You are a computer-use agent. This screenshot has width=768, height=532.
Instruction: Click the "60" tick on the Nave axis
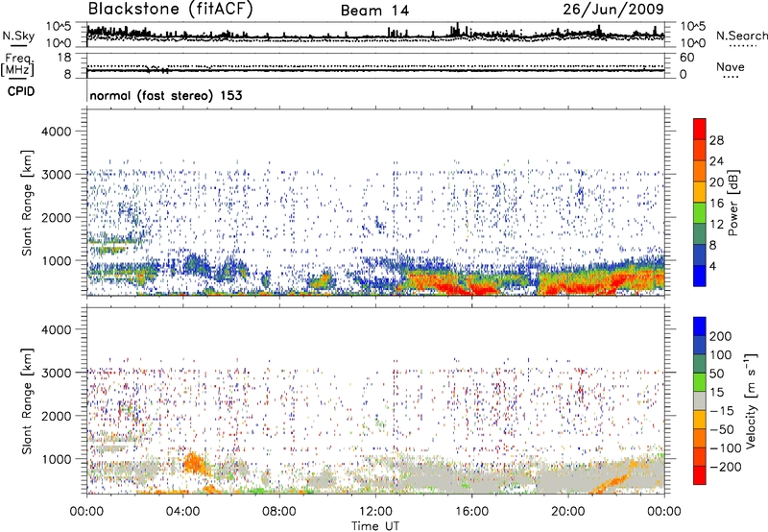686,58
